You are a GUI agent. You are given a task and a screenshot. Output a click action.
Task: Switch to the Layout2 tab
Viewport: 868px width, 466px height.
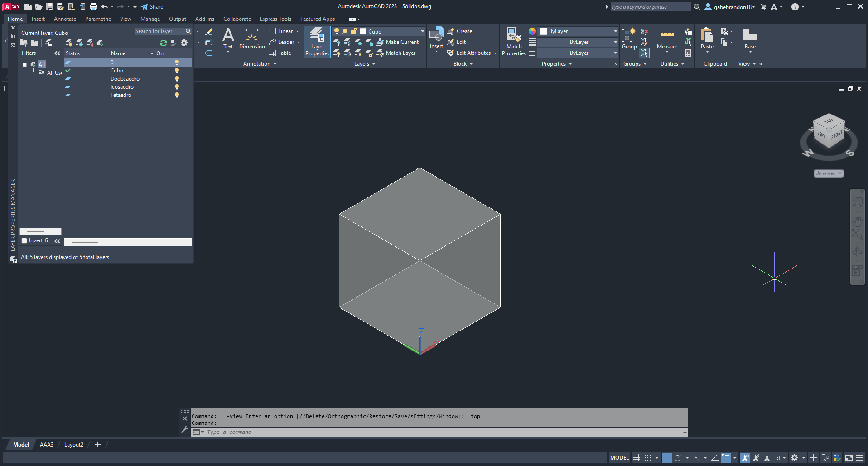coord(74,445)
